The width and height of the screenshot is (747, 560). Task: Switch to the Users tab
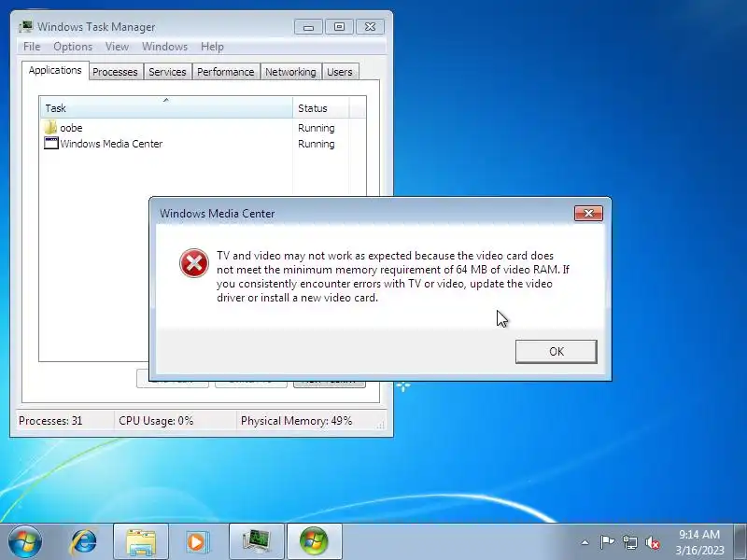point(340,72)
